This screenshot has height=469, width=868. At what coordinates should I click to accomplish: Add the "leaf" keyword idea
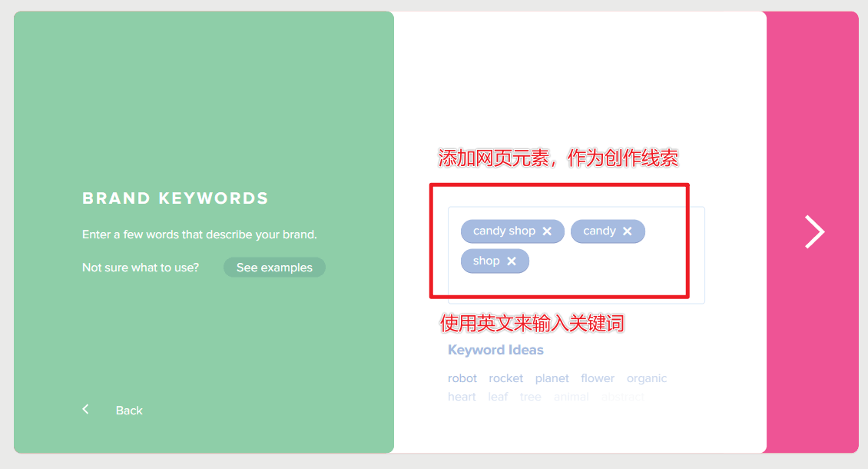498,396
